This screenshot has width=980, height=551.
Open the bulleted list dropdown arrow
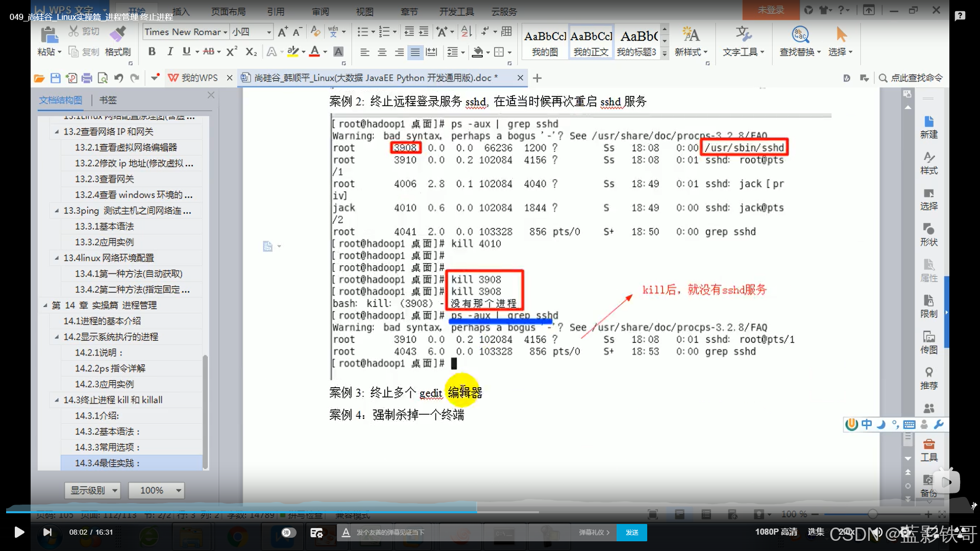point(373,32)
